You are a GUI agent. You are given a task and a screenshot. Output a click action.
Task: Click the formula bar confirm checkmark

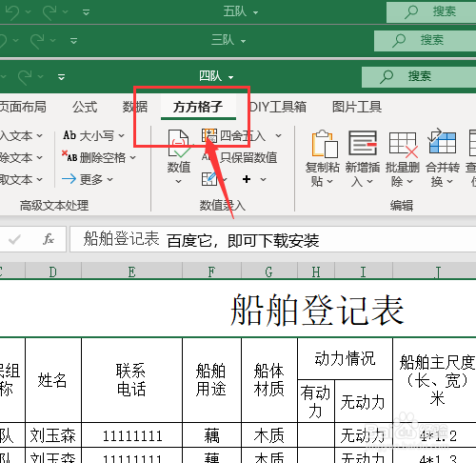[x=14, y=239]
